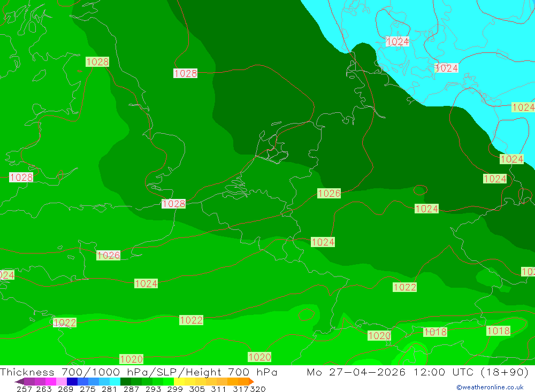
Task: Click the orange arrow tip at legend's right end
Action: pyautogui.click(x=251, y=381)
